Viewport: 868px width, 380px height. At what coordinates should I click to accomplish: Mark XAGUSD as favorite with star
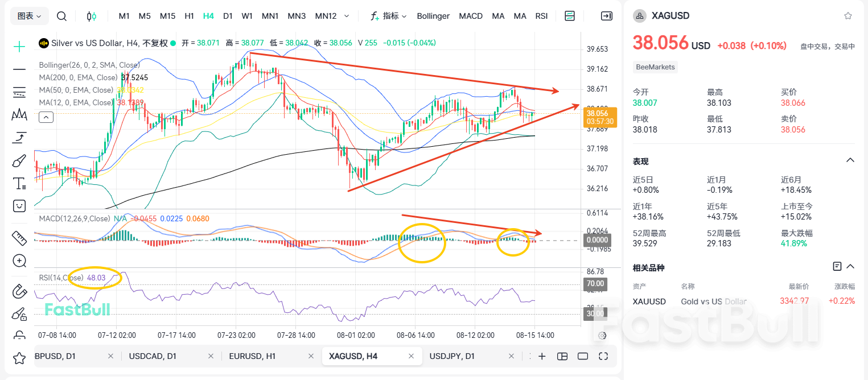click(848, 15)
